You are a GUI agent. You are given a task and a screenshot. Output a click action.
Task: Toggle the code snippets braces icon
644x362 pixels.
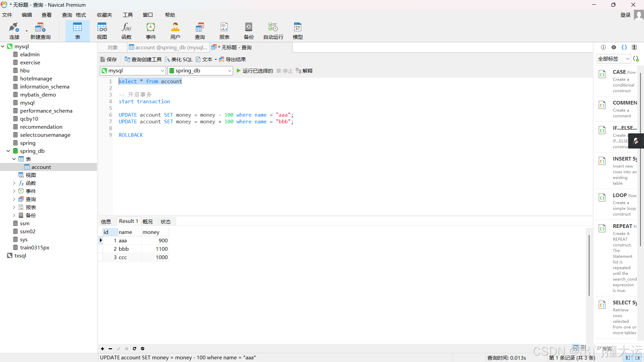[624, 47]
